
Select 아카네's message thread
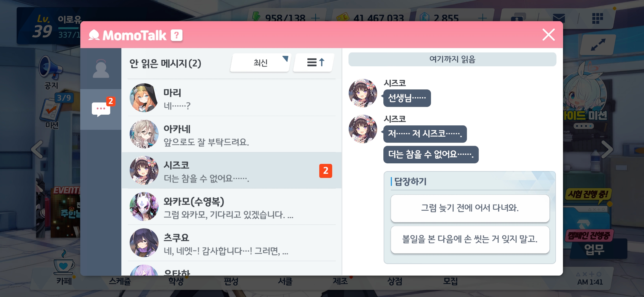(231, 134)
